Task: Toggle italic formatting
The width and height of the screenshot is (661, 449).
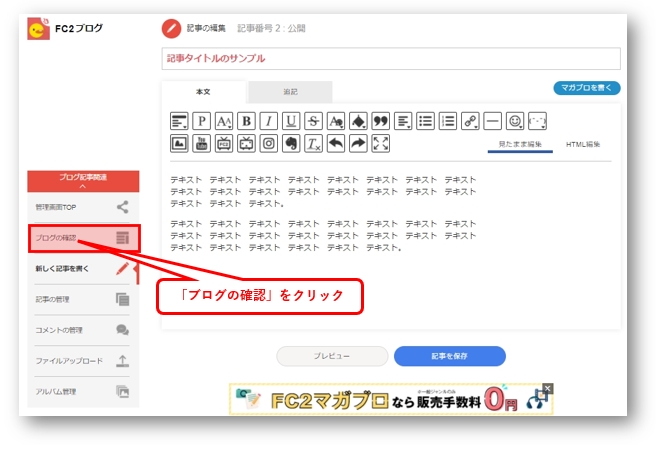Action: click(x=269, y=121)
